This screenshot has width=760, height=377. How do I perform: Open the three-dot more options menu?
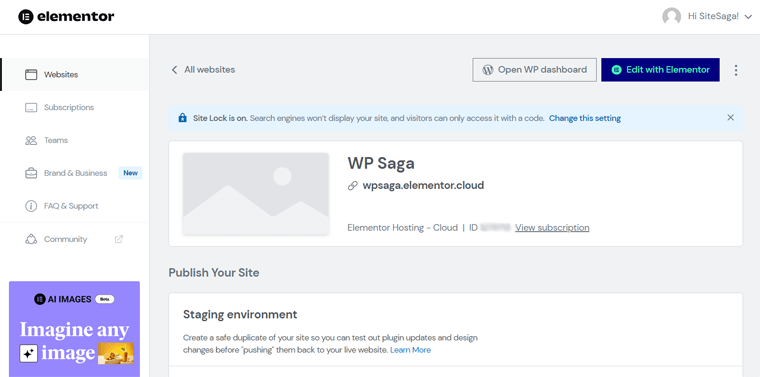click(736, 70)
